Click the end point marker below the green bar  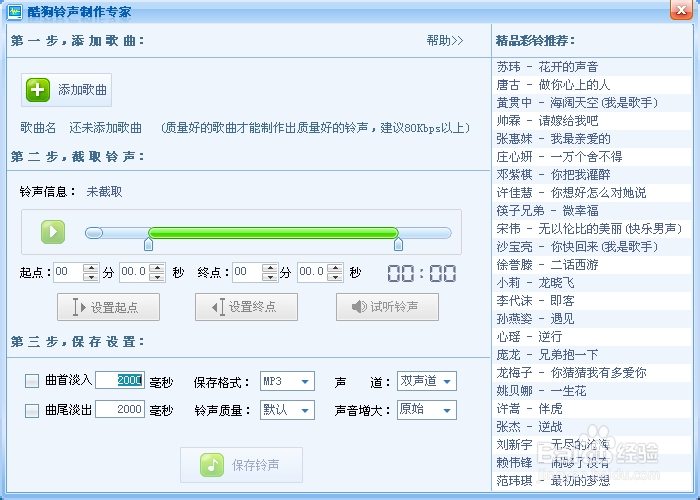[x=398, y=244]
